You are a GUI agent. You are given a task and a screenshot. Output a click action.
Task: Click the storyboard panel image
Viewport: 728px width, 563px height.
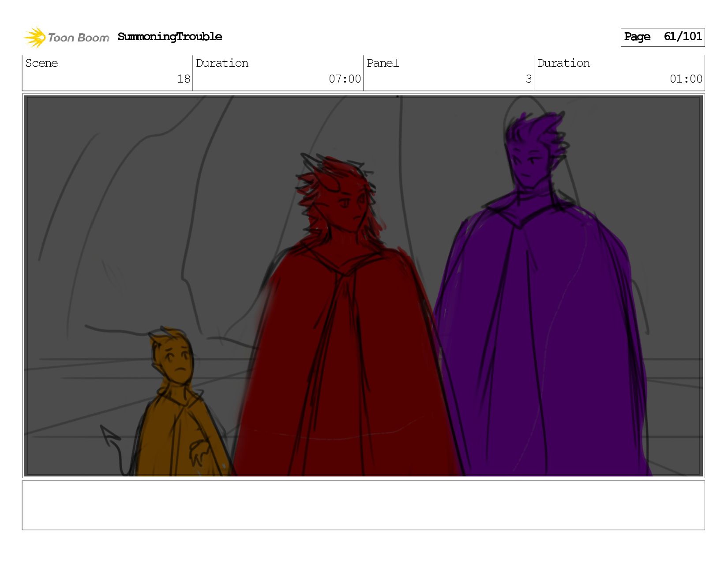pyautogui.click(x=364, y=286)
